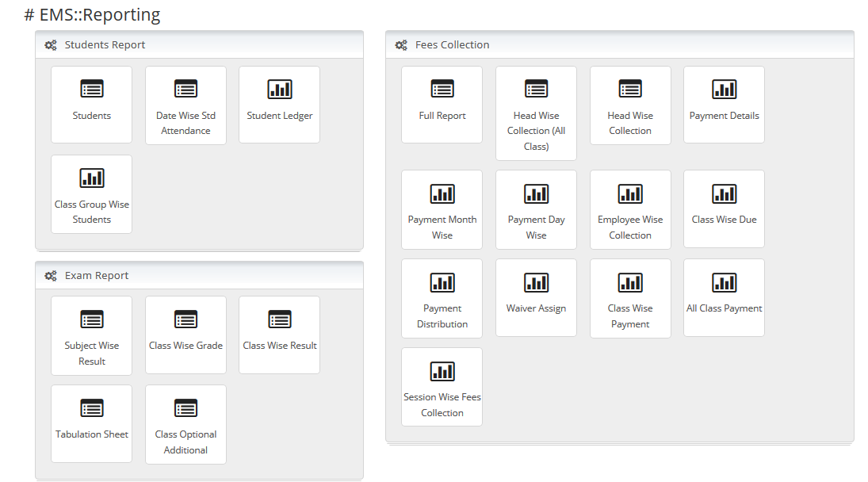This screenshot has height=482, width=868.
Task: Select the Class Group Wise Students icon
Action: 92,178
